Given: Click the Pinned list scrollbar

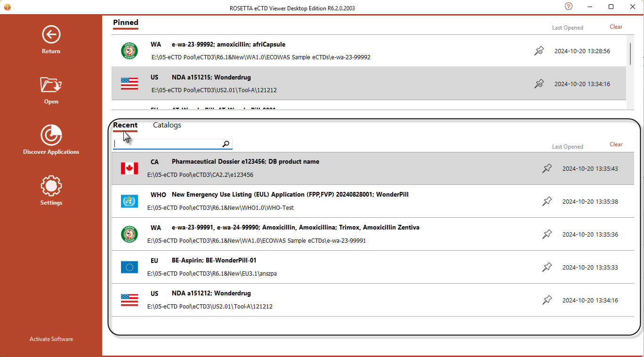Looking at the screenshot, I should pos(631,54).
